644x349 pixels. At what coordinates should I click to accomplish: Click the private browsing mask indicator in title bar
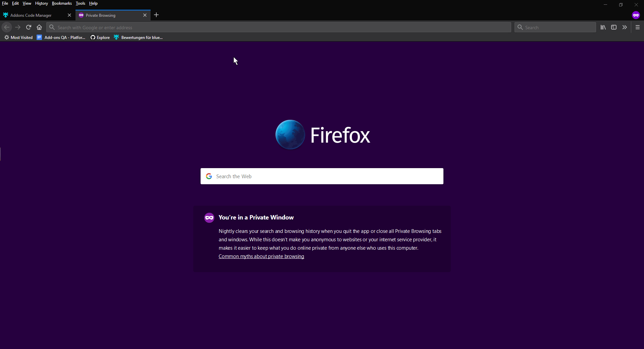(x=636, y=15)
